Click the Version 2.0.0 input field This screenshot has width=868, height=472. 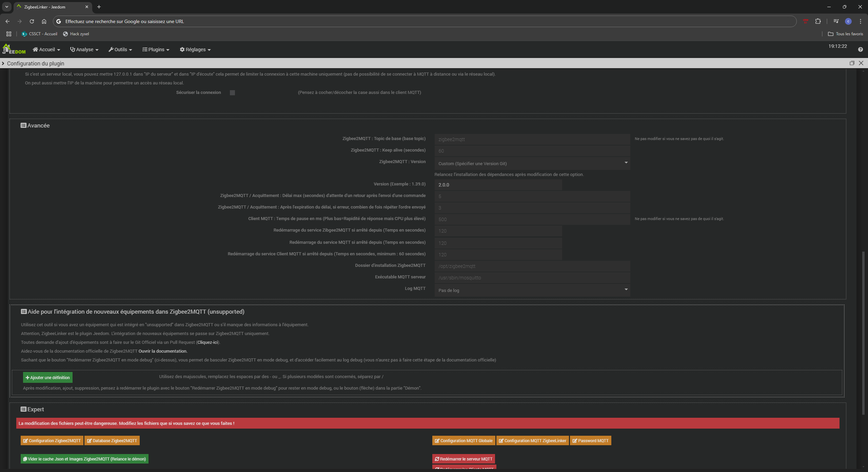pos(498,185)
